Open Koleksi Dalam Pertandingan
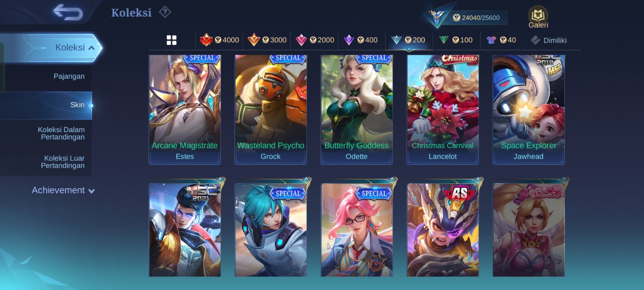Screen dimensions: 644x290 click(61, 133)
